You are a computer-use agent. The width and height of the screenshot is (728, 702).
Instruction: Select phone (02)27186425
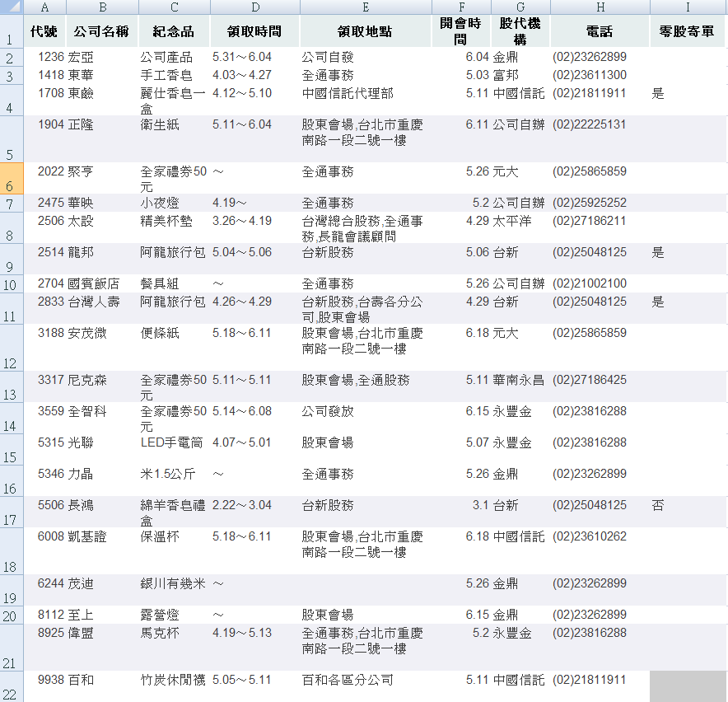coord(600,386)
